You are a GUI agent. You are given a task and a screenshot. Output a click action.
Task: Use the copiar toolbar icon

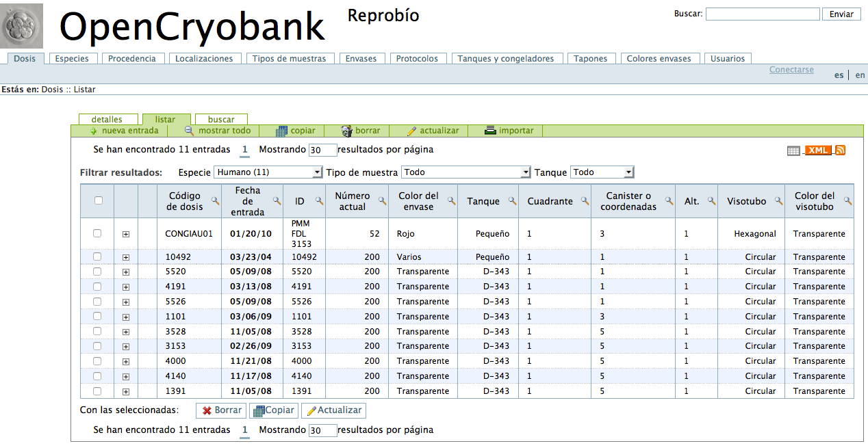tap(281, 130)
